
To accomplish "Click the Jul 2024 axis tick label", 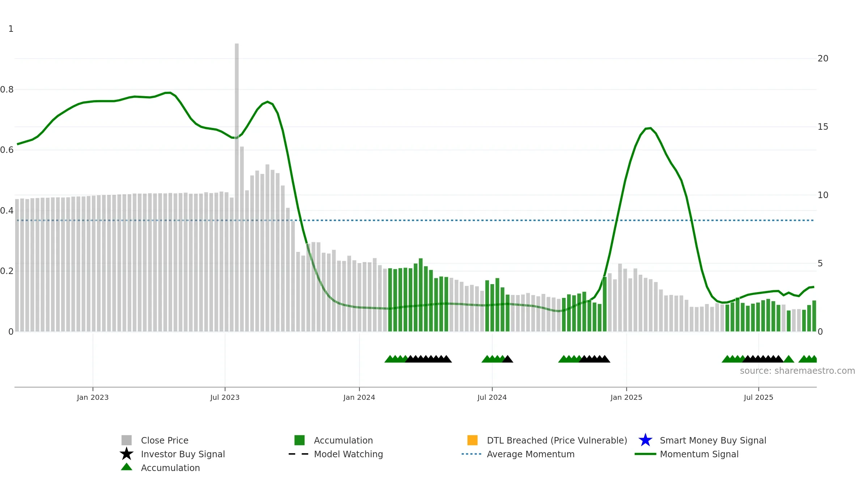I will 492,398.
